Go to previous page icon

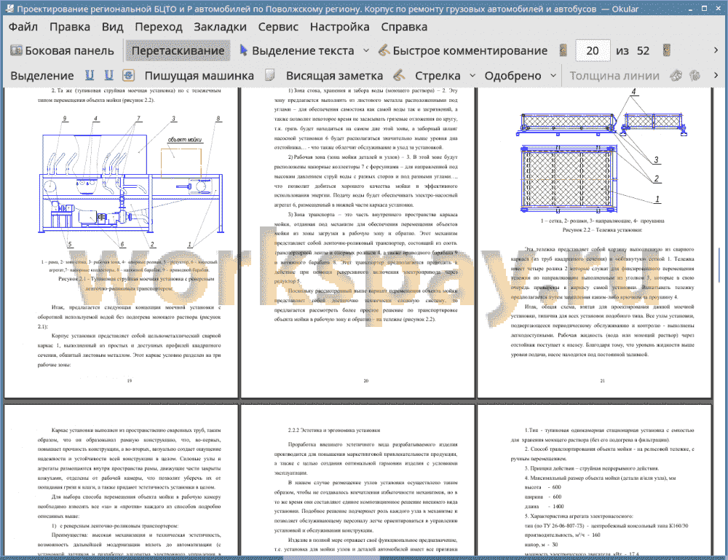(x=563, y=51)
